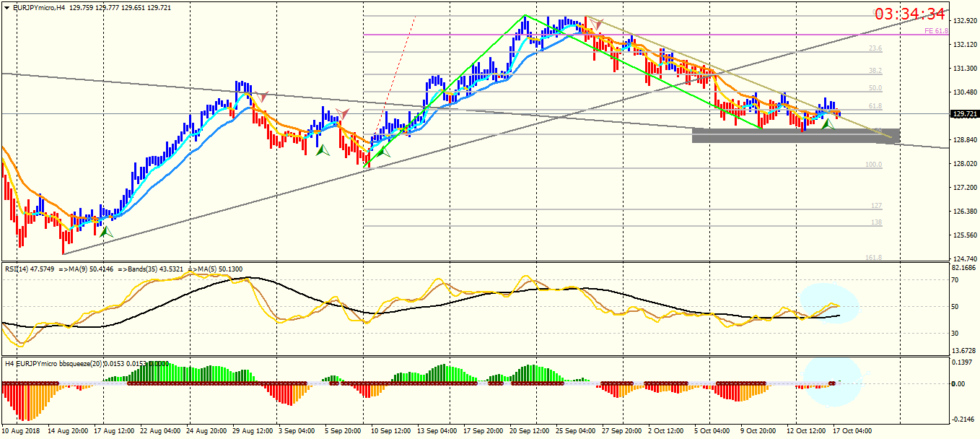The height and width of the screenshot is (439, 980).
Task: Click the 131.300 price axis label
Action: [x=965, y=69]
